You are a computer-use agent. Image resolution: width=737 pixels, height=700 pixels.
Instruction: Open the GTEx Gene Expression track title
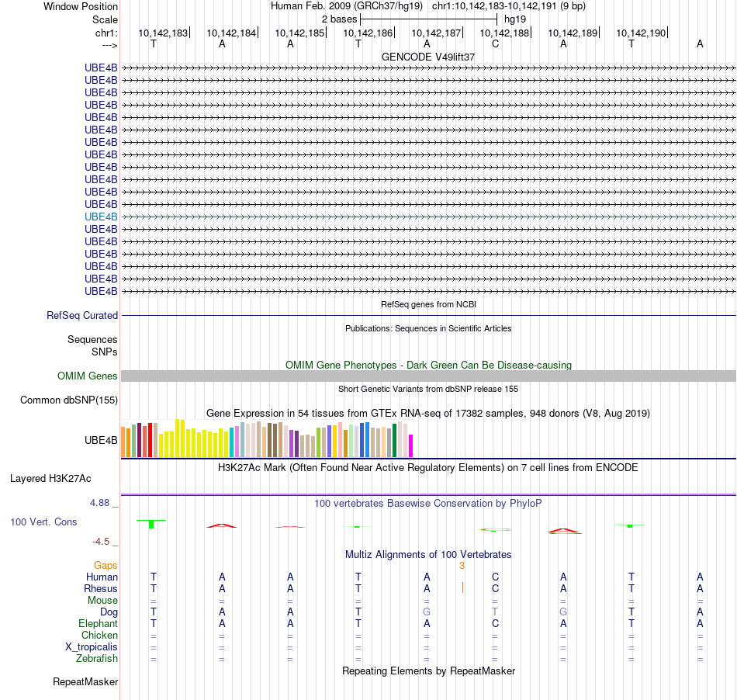click(428, 413)
